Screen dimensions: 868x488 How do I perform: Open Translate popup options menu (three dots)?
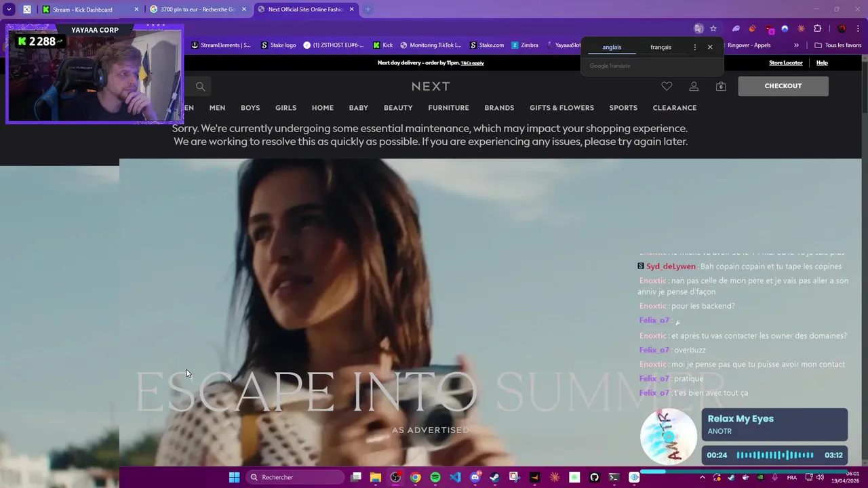[694, 47]
